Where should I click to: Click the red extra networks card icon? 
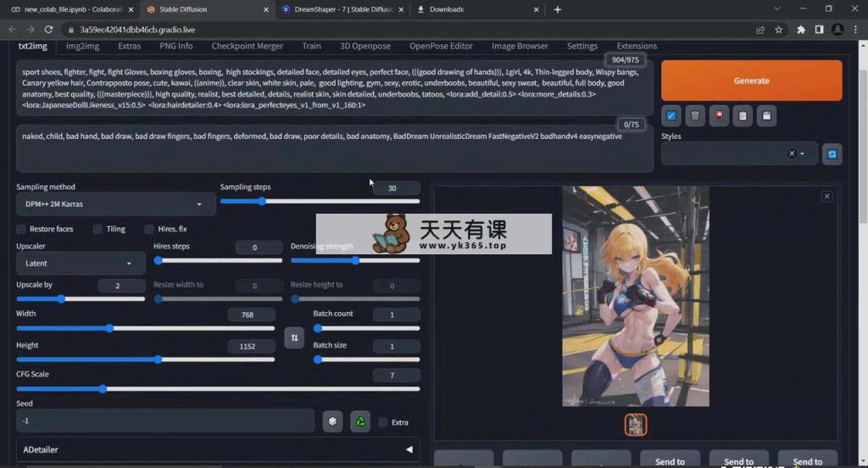coord(719,116)
